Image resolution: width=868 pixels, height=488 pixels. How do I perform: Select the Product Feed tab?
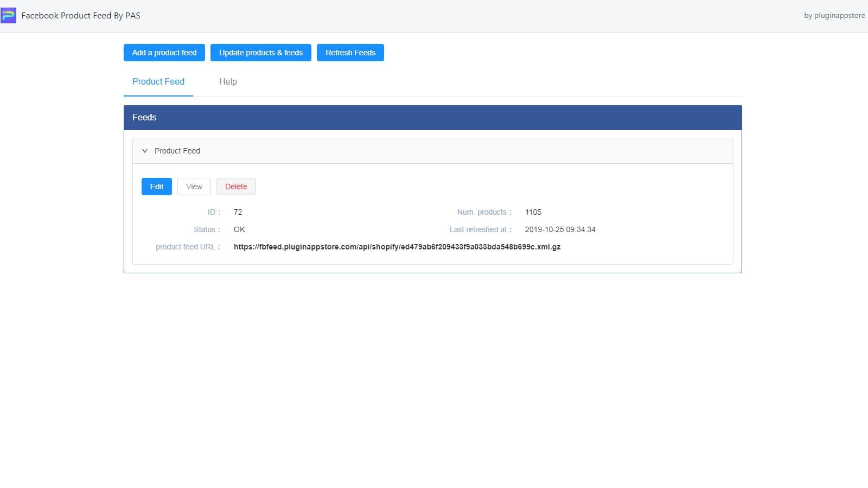tap(158, 81)
